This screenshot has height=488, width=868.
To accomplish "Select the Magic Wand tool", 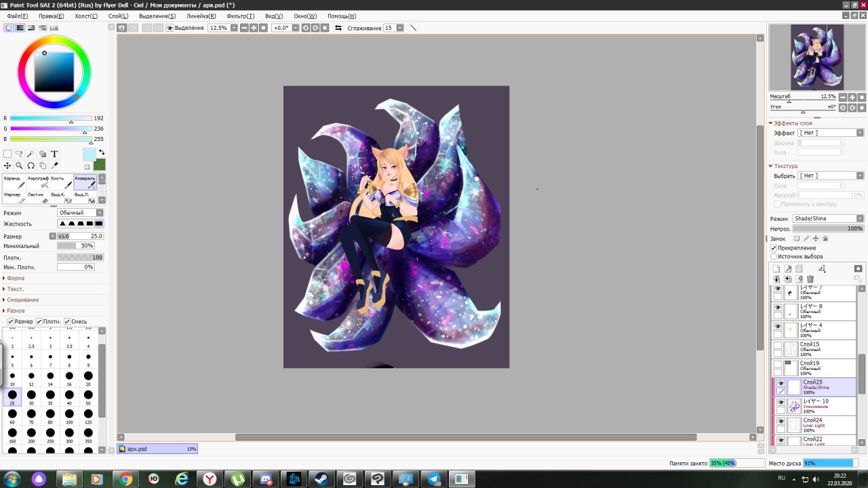I will tap(31, 154).
